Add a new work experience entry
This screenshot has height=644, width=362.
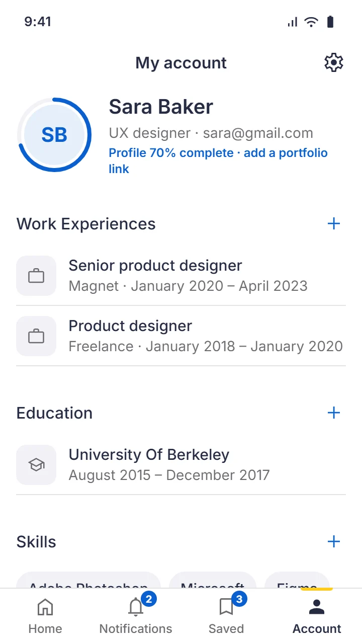[334, 224]
